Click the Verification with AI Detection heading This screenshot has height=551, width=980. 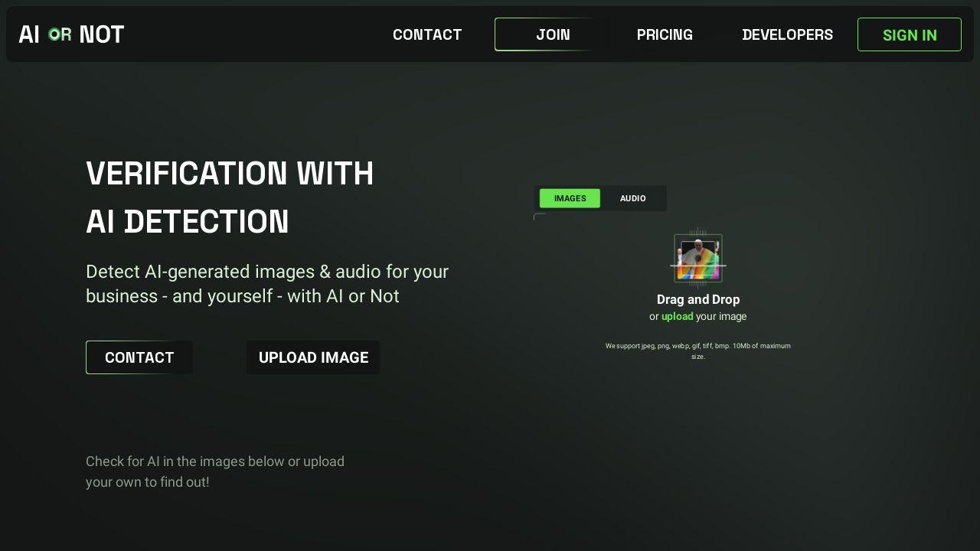[x=230, y=197]
